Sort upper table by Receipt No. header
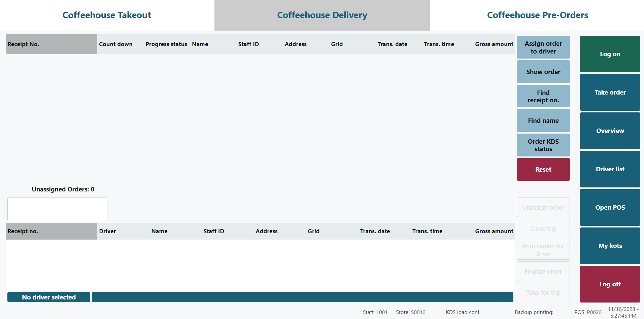The image size is (644, 319). (52, 44)
